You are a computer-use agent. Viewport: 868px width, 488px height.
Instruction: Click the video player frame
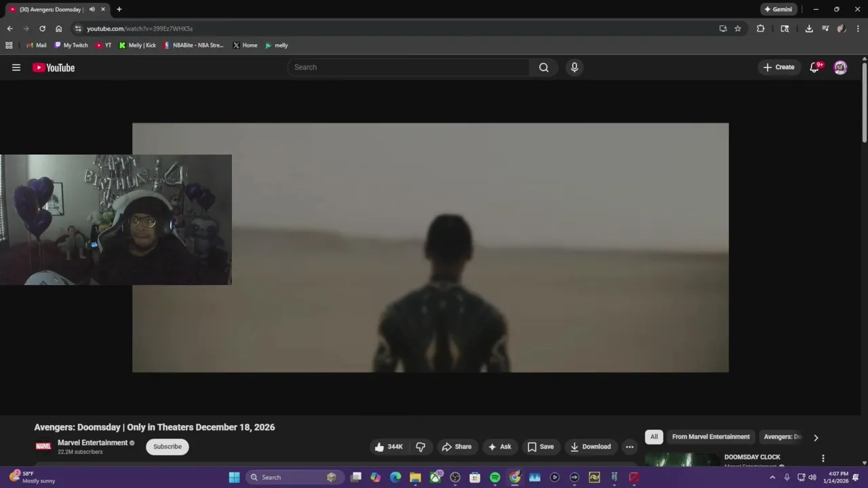point(431,247)
